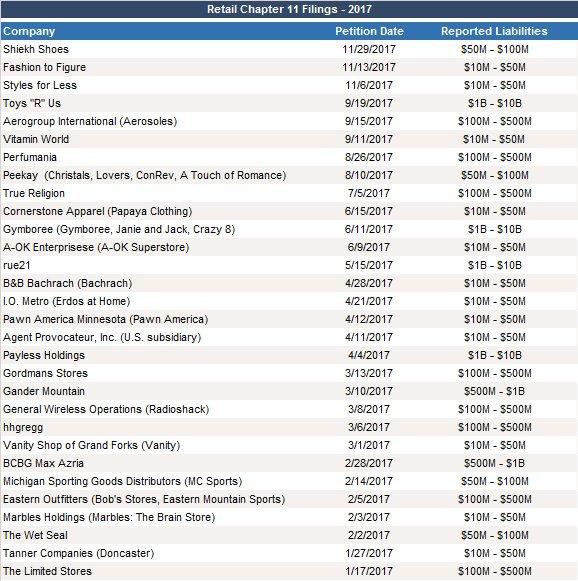Click the 11/29/2017 petition date cell
Image resolution: width=578 pixels, height=581 pixels.
[x=369, y=49]
